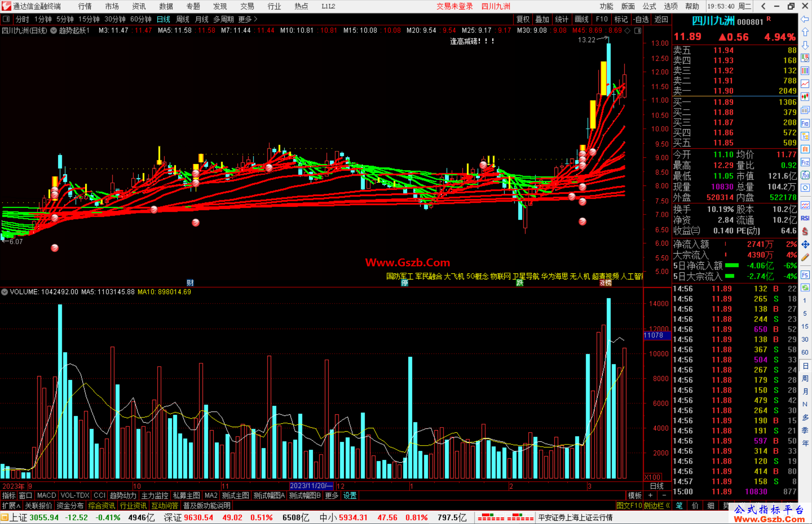Screen dimensions: 812x524
Task: Switch to the 笔 tick detail tab
Action: pos(679,506)
